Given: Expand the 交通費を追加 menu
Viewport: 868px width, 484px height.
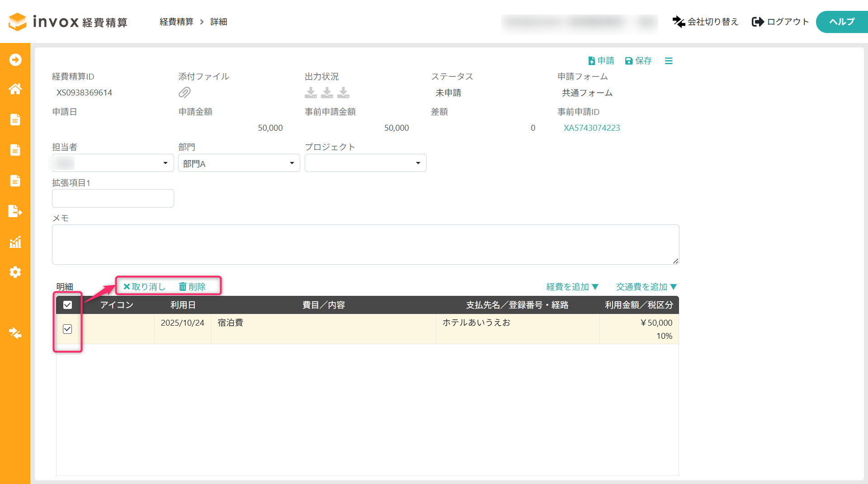Looking at the screenshot, I should (x=646, y=287).
